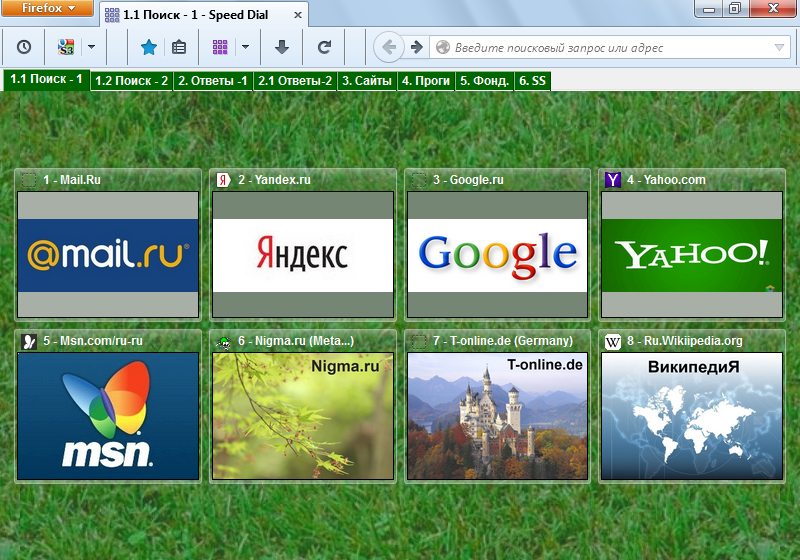Switch to group tab '5. Фонд.'
This screenshot has width=800, height=560.
pyautogui.click(x=485, y=81)
